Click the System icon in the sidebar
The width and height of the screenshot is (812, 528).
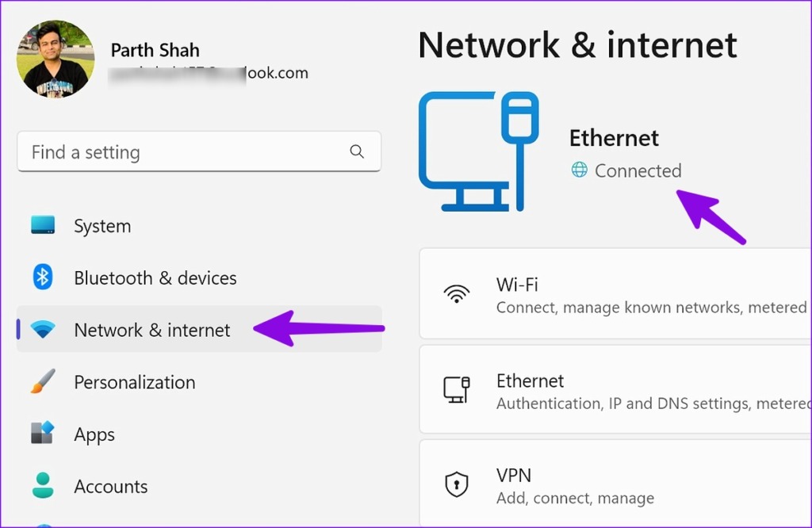41,225
